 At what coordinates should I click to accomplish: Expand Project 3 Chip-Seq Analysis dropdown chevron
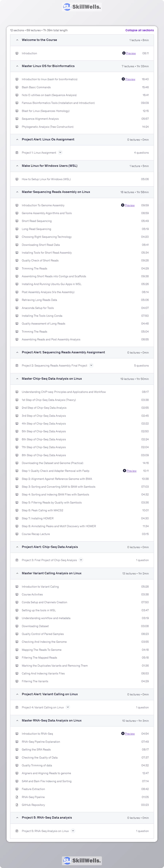tap(81, 560)
